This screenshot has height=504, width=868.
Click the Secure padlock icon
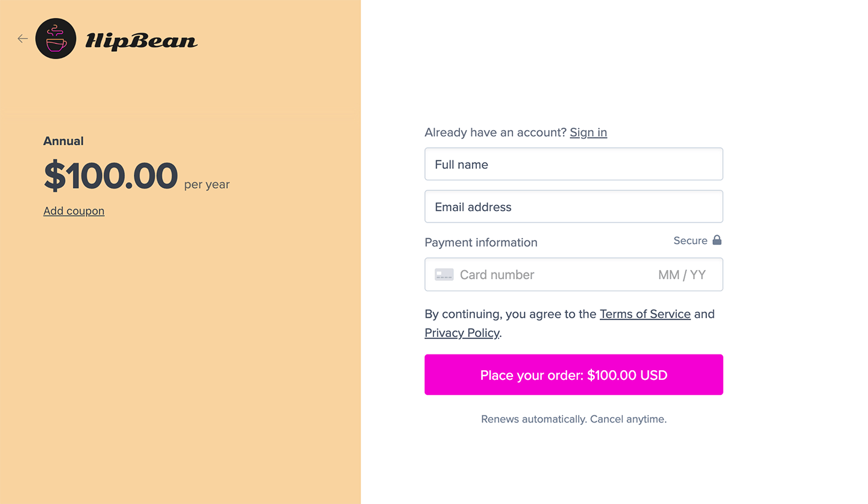[x=717, y=240]
